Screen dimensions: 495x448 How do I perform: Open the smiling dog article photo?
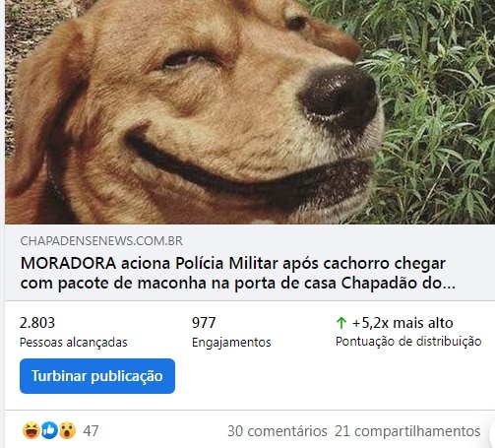click(x=250, y=112)
